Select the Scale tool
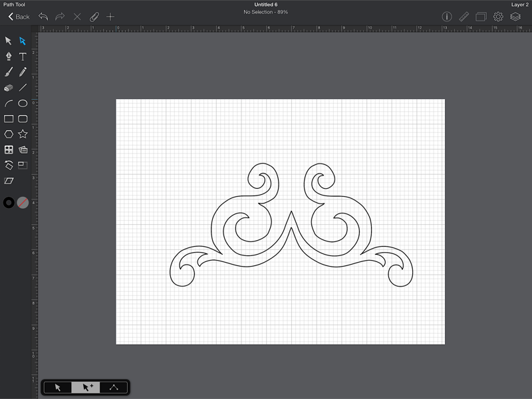The width and height of the screenshot is (532, 399). coord(23,165)
